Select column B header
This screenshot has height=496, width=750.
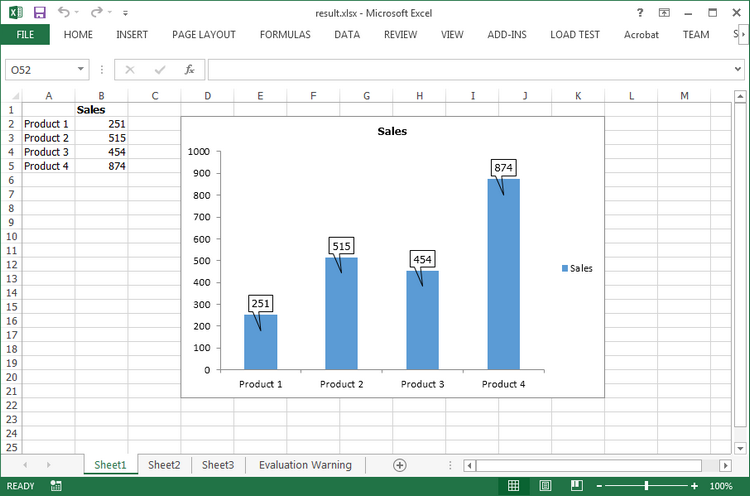pos(101,96)
